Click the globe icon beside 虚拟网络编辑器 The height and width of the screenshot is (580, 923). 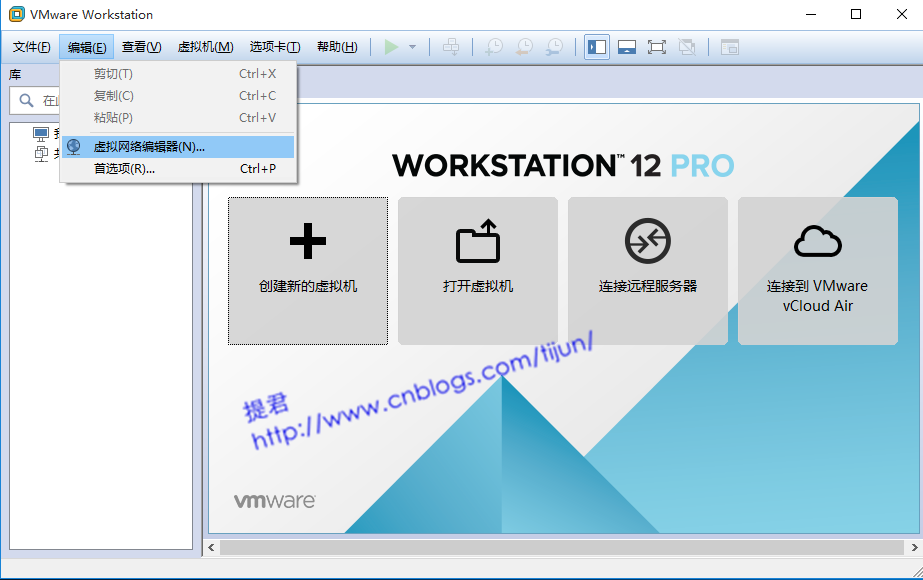tap(74, 147)
